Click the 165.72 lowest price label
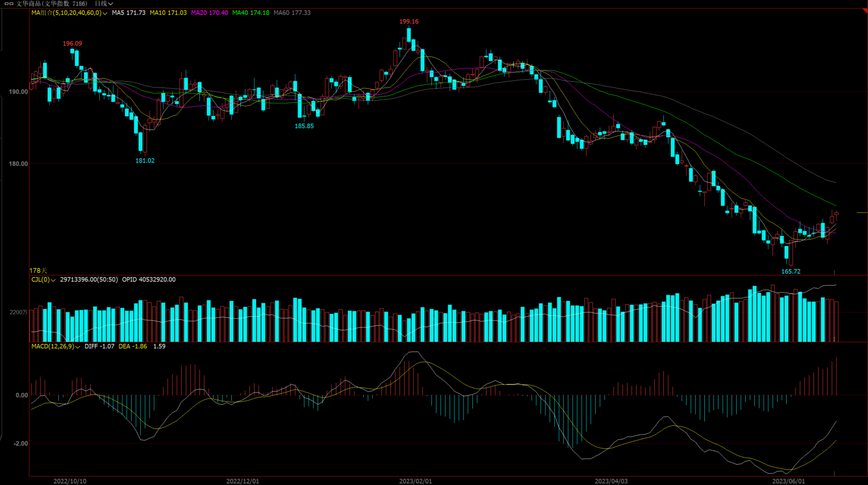Screen dimensions: 868x485 pos(791,272)
